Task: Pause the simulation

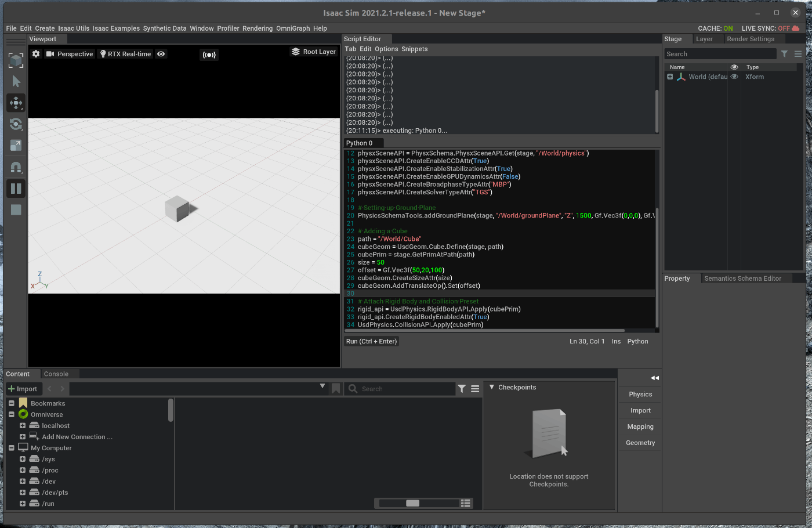Action: pyautogui.click(x=16, y=189)
